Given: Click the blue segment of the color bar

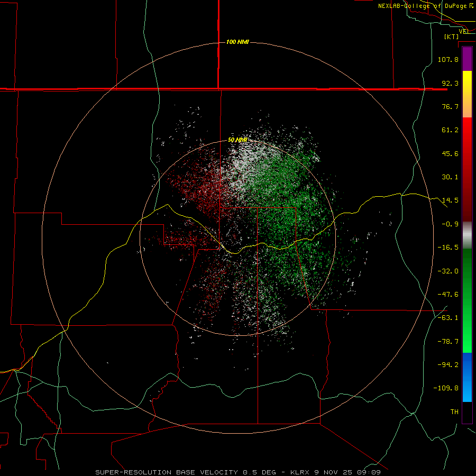Looking at the screenshot, I should (467, 377).
